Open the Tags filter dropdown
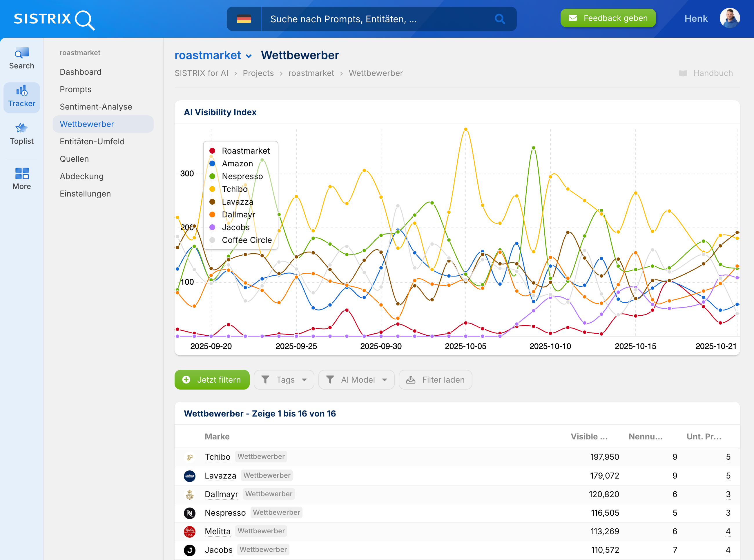This screenshot has width=754, height=560. click(x=284, y=380)
